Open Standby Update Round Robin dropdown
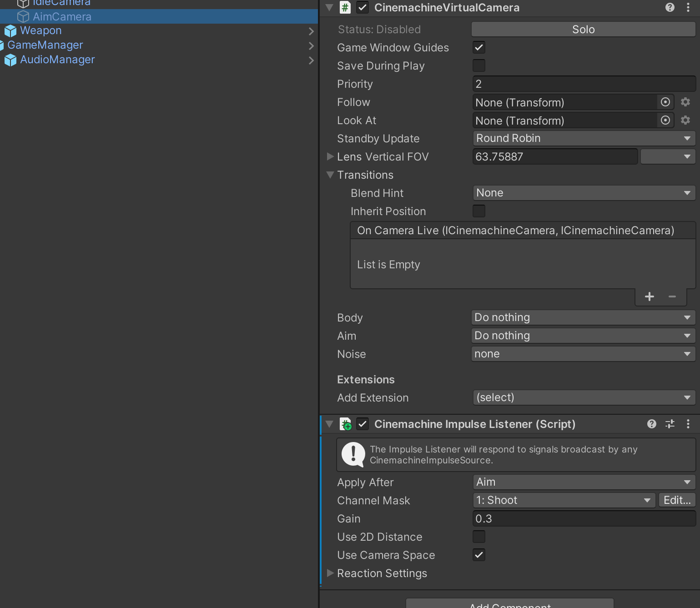This screenshot has width=700, height=608. pos(584,138)
